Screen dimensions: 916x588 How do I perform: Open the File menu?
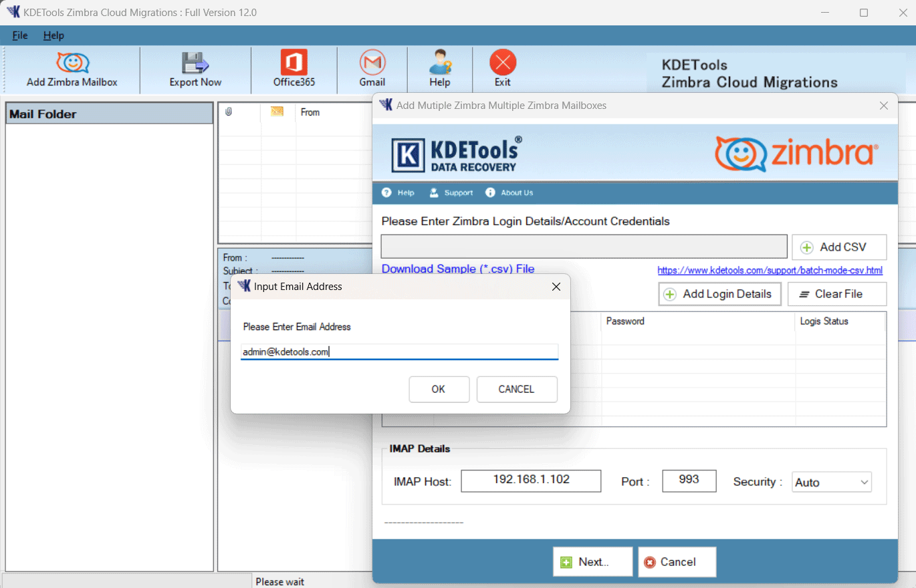pos(20,35)
